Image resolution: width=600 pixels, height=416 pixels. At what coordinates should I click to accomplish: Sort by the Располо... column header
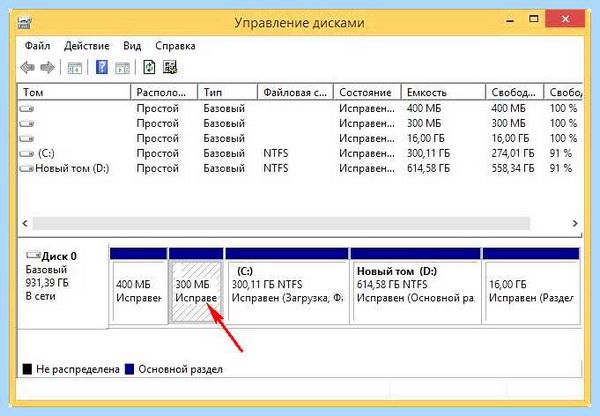164,92
